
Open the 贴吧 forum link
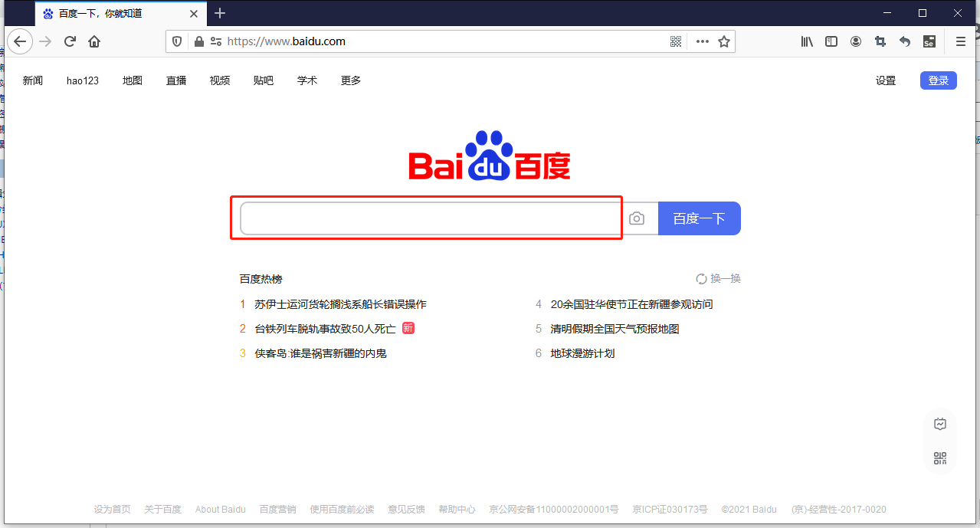point(264,80)
